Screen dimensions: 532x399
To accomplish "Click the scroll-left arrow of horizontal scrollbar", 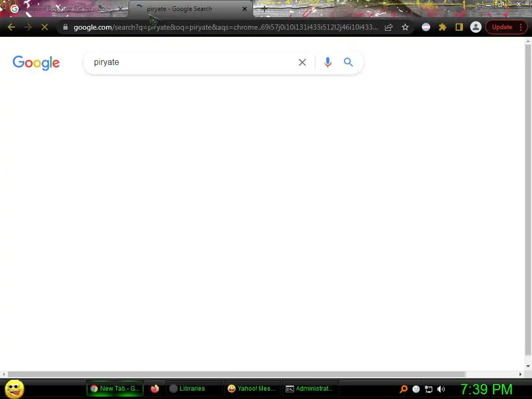I will (4, 374).
